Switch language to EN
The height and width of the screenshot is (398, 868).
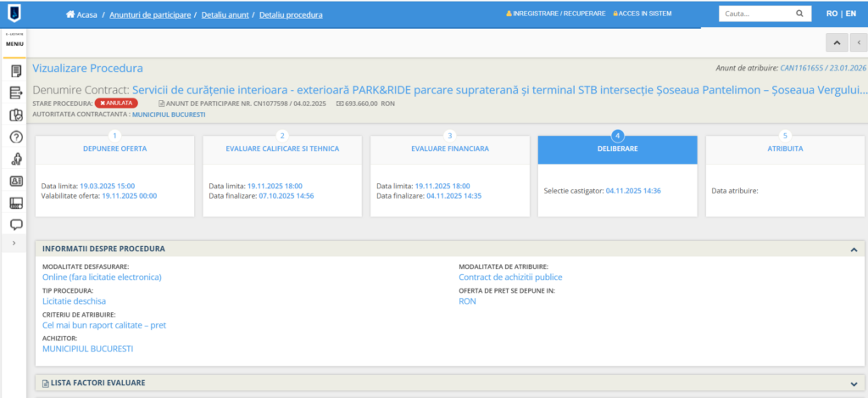[850, 14]
